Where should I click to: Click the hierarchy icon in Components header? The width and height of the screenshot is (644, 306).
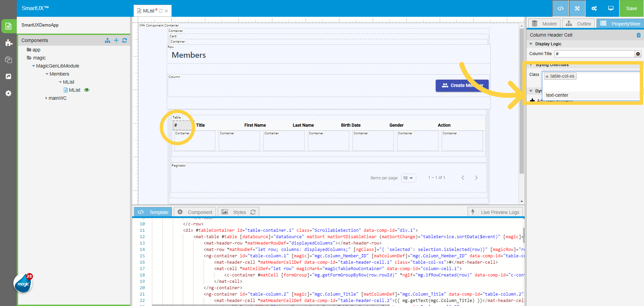pos(108,40)
